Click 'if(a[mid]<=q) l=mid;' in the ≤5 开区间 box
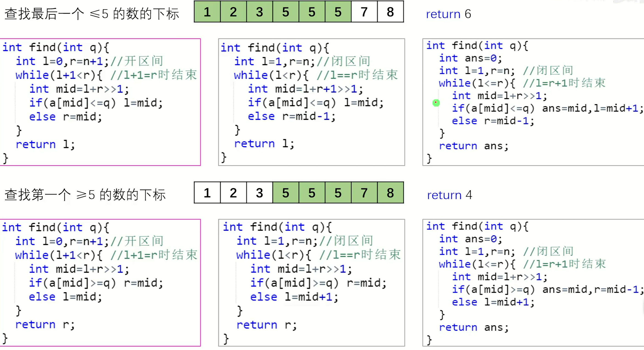Image resolution: width=644 pixels, height=350 pixels. (96, 103)
